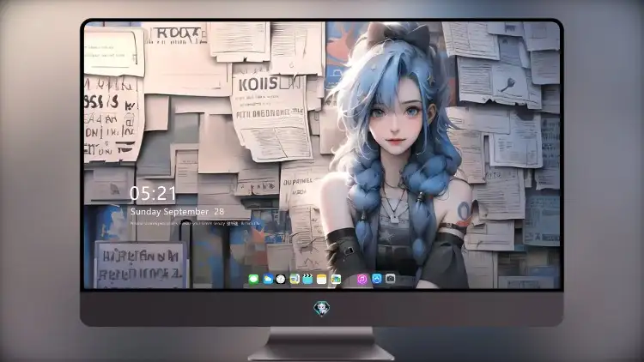
Task: Click the Sunday September 28 date text
Action: (177, 212)
